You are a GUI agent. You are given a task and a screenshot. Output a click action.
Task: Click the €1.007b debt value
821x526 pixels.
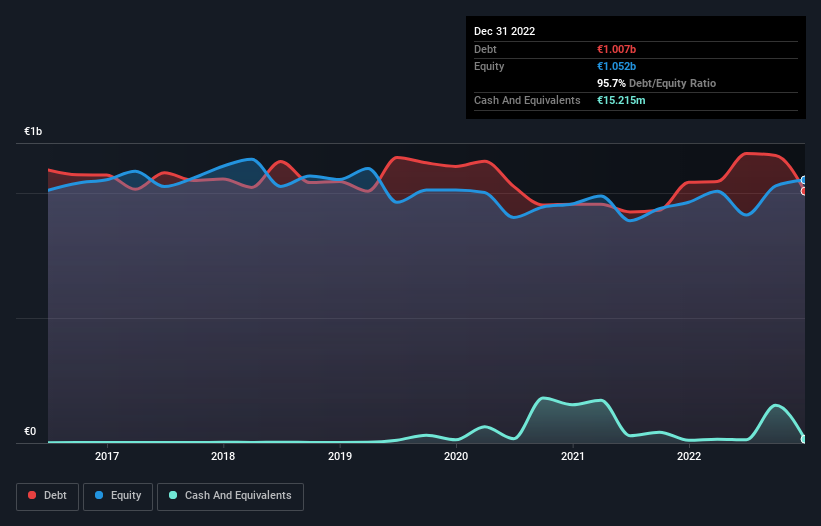(616, 49)
